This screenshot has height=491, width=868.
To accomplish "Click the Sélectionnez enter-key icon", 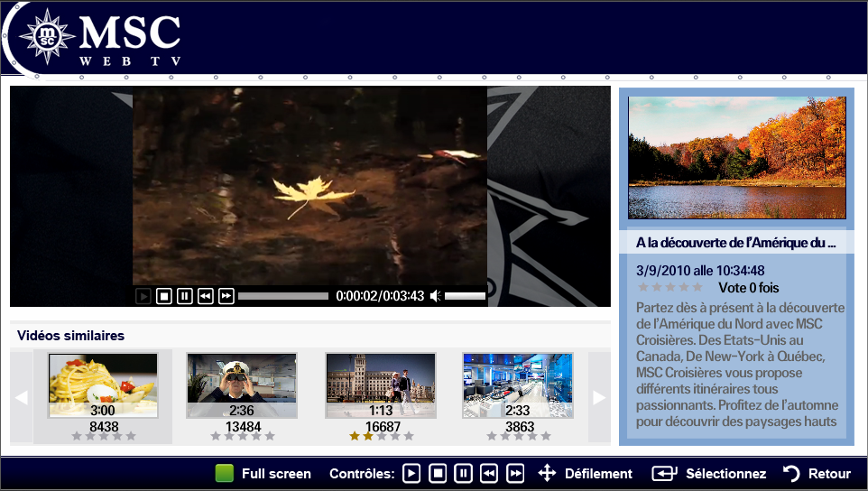I will [664, 473].
